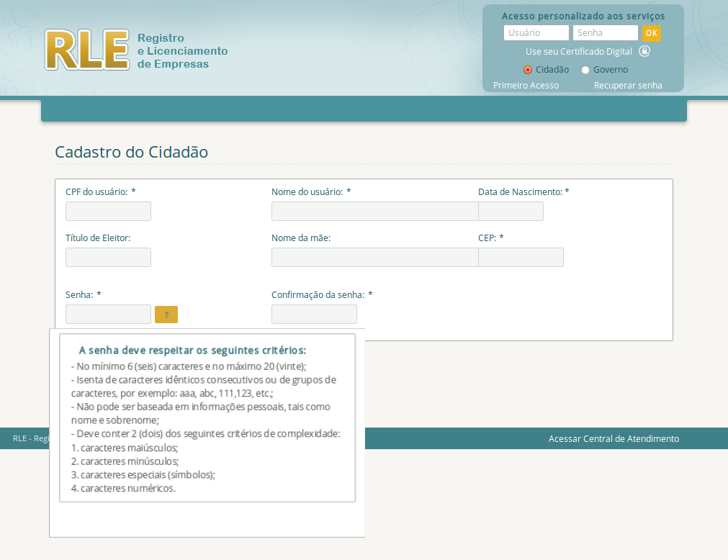Select the Cidadão radio button
Screen dimensions: 728x560
click(527, 70)
